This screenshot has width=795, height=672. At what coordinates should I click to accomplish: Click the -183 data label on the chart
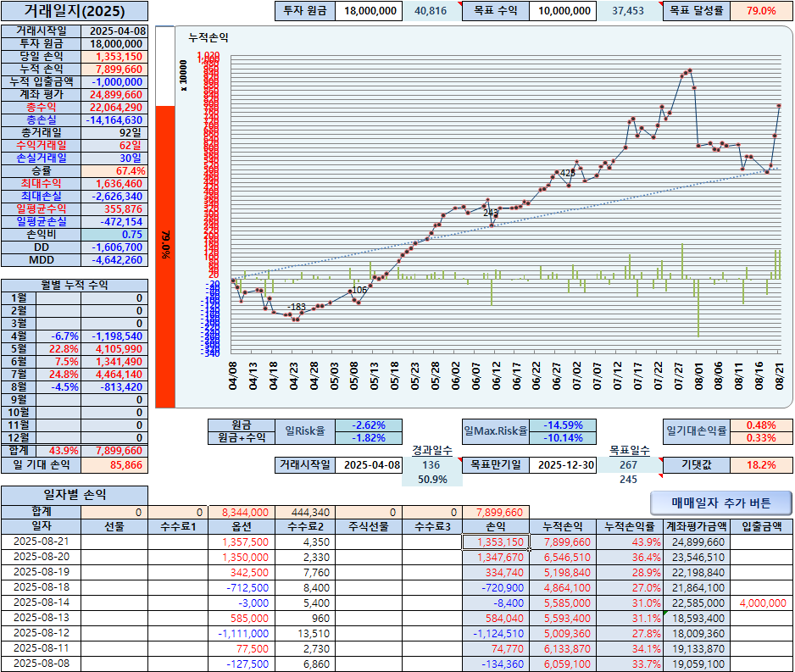pyautogui.click(x=297, y=307)
